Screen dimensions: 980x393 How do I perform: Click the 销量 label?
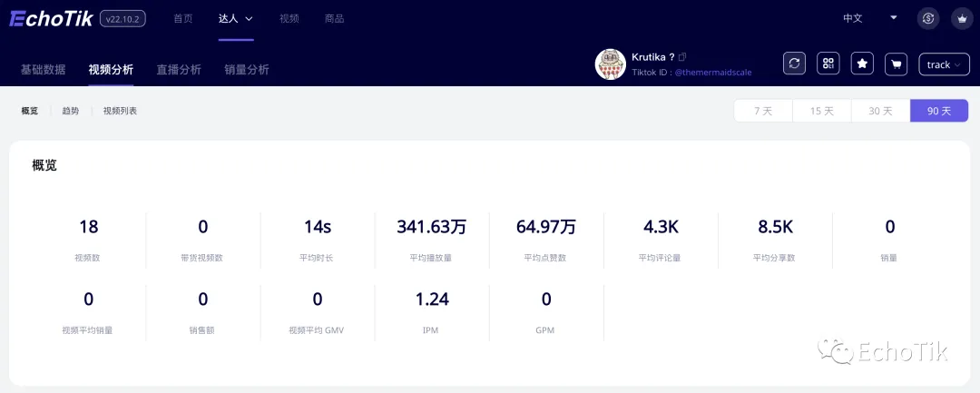pyautogui.click(x=889, y=258)
